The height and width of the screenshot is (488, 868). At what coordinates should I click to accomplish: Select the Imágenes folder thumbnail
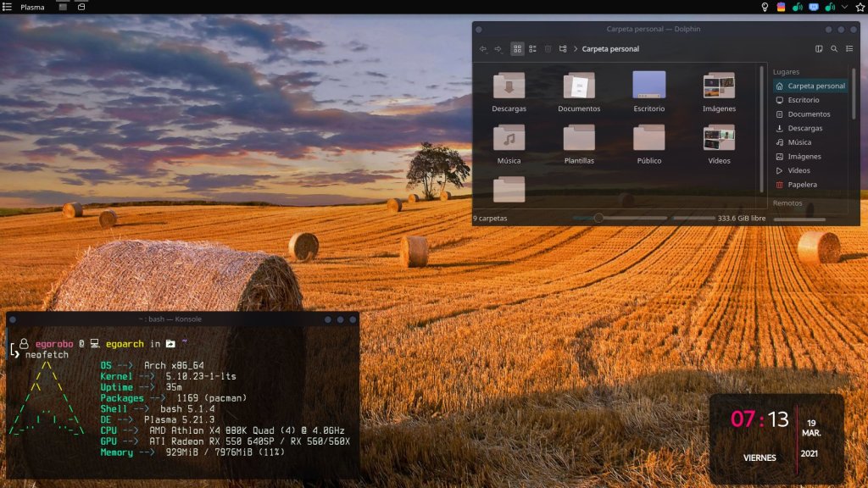pos(719,86)
